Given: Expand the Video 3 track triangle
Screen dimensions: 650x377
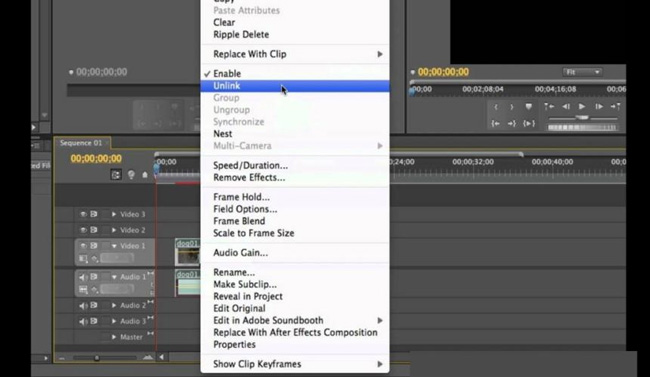Looking at the screenshot, I should tap(114, 214).
